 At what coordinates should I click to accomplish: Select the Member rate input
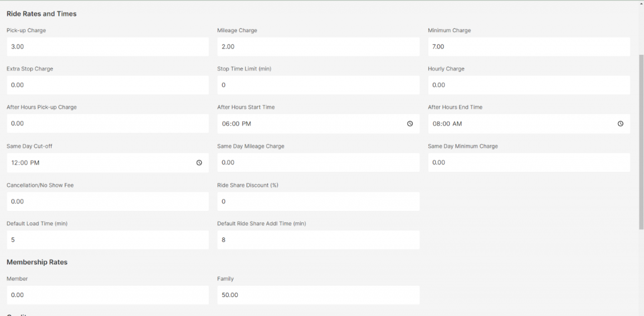[108, 295]
